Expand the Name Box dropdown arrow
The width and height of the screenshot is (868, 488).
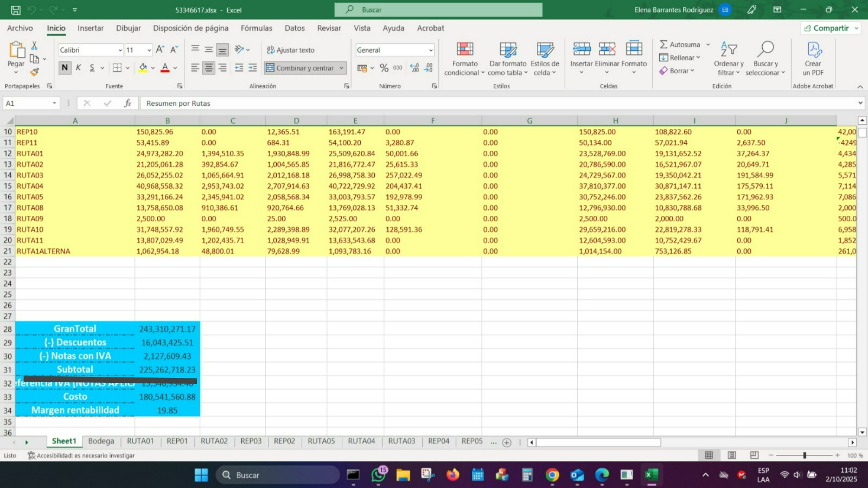coord(54,103)
